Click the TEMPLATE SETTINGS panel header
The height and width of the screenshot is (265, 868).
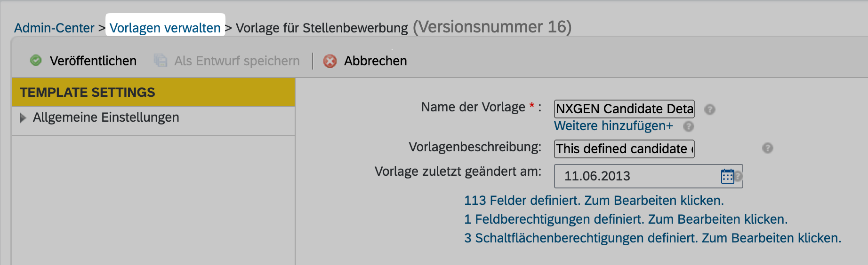153,93
